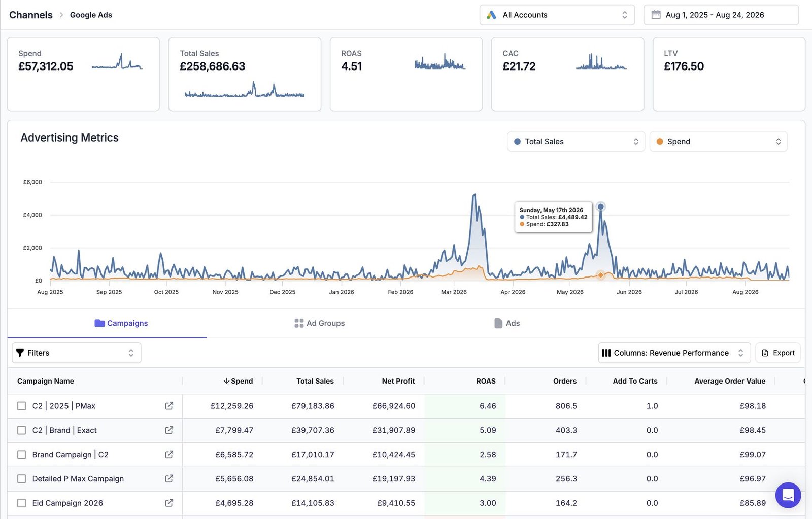Open the date range picker
The height and width of the screenshot is (519, 812).
point(721,15)
